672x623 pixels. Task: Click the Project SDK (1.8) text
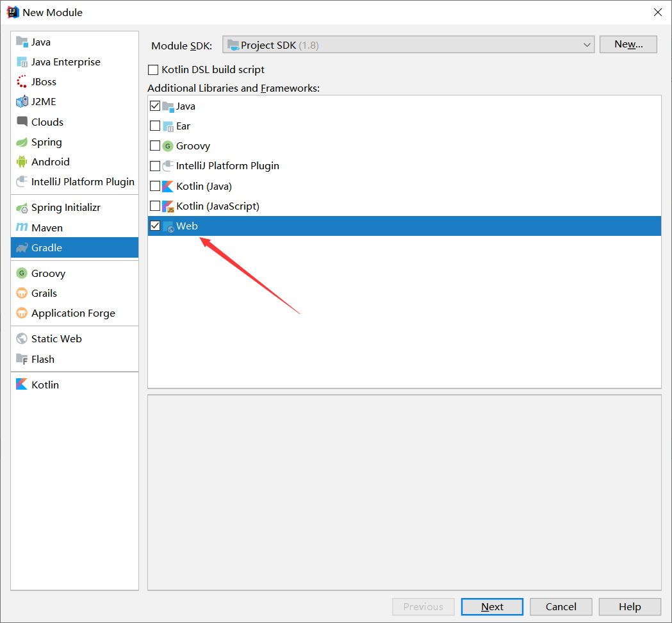click(280, 45)
